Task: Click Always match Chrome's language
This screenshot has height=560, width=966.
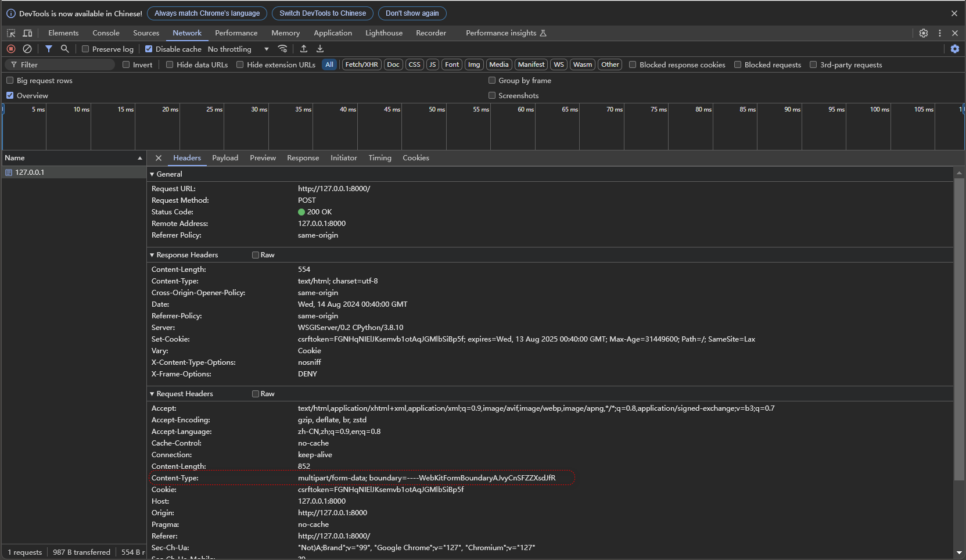Action: 207,13
